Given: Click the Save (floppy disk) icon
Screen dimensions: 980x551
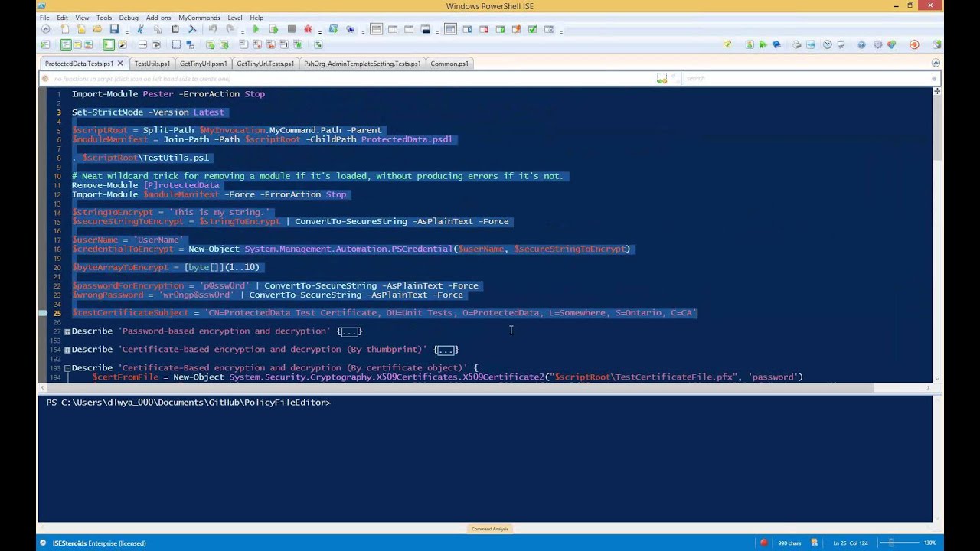Looking at the screenshot, I should pyautogui.click(x=114, y=29).
